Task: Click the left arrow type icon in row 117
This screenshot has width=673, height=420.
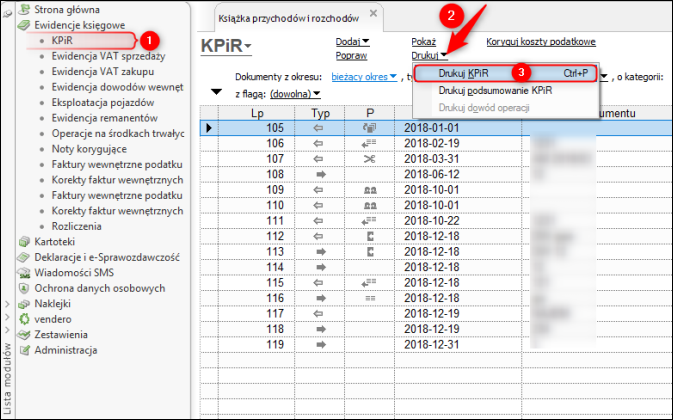Action: (x=318, y=314)
